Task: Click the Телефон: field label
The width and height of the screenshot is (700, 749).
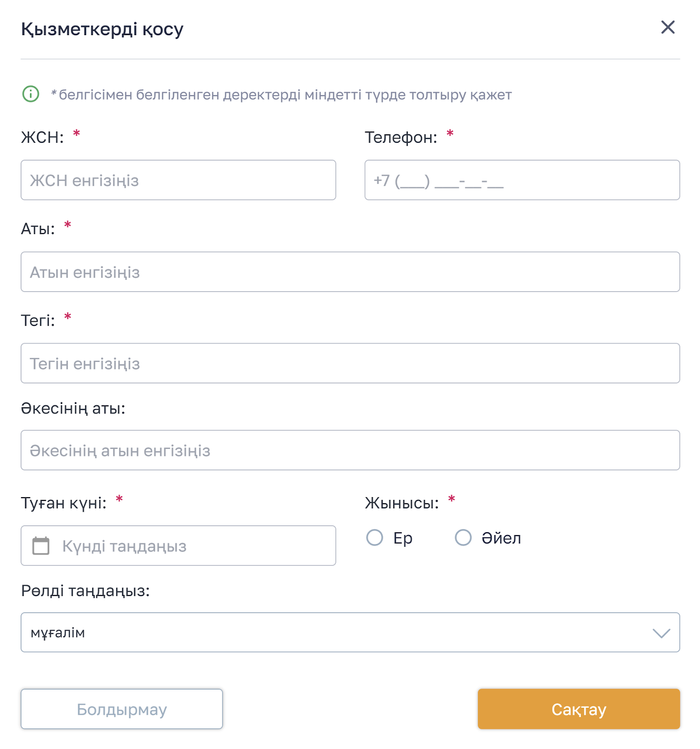Action: (401, 138)
